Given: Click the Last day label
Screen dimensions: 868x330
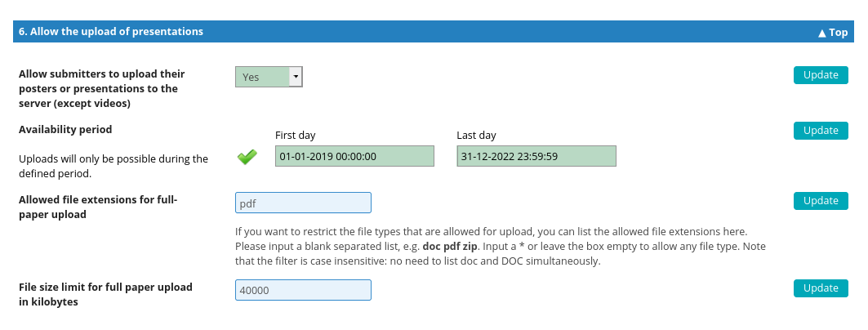Looking at the screenshot, I should [x=476, y=136].
